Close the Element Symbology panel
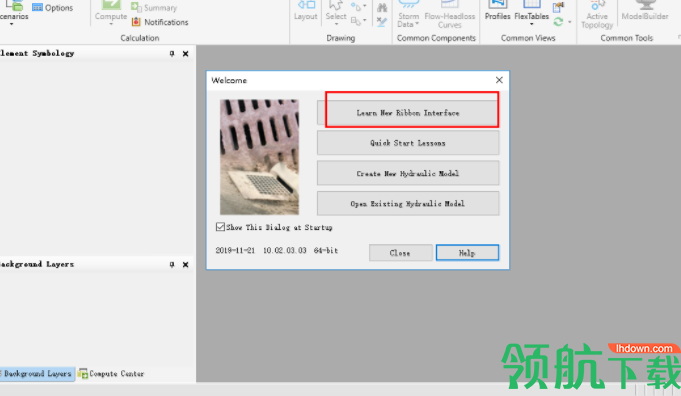 coord(185,54)
